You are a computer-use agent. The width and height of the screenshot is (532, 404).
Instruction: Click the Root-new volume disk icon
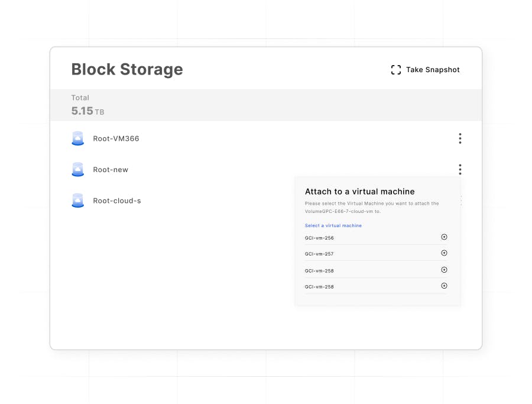point(77,170)
